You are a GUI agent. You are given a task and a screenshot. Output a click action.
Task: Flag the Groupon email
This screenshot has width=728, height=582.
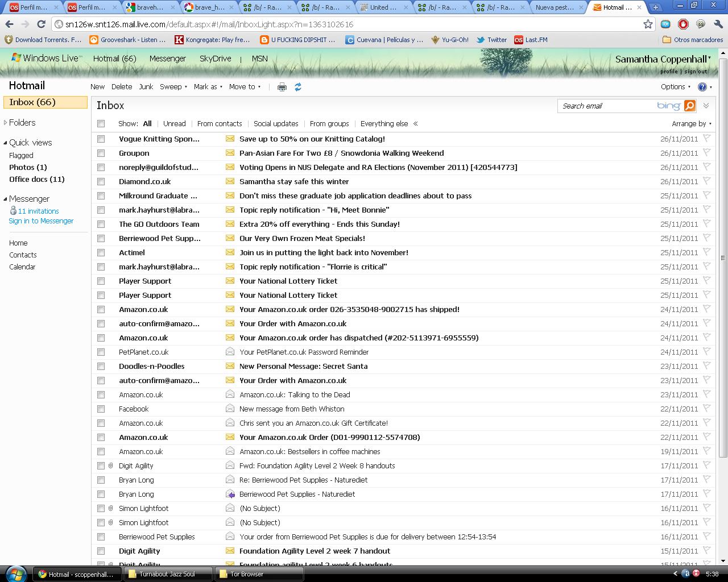pyautogui.click(x=706, y=152)
